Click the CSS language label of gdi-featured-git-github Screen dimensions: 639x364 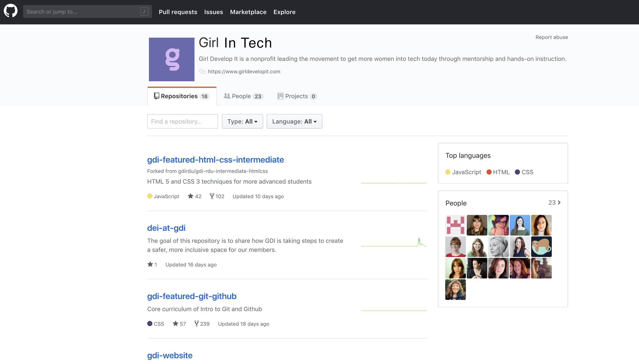(159, 324)
